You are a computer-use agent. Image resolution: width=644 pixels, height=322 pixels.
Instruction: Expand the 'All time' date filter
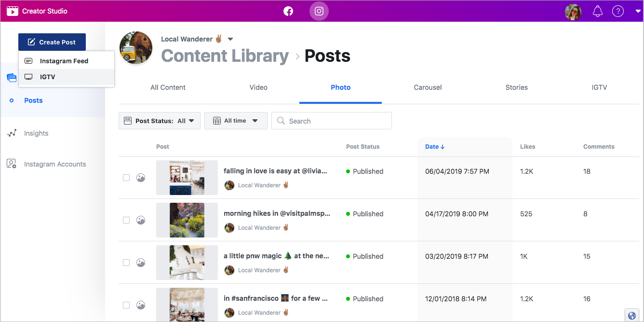(x=236, y=121)
